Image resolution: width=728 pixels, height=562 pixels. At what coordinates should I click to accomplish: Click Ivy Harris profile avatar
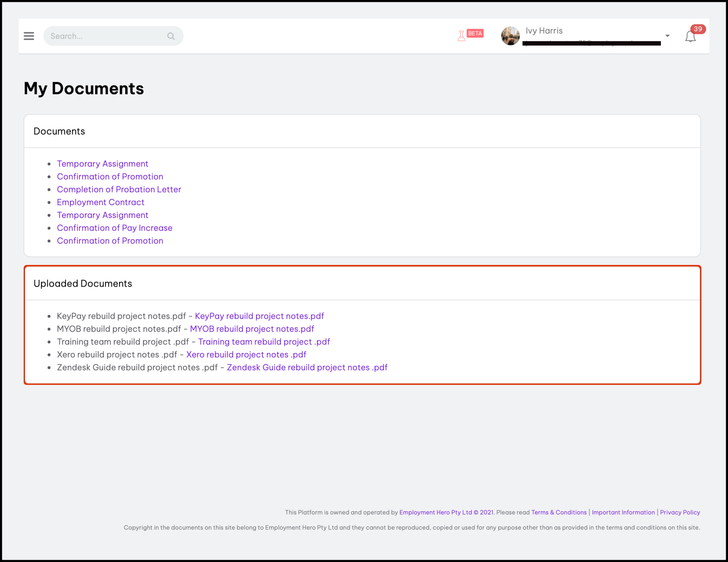(510, 36)
